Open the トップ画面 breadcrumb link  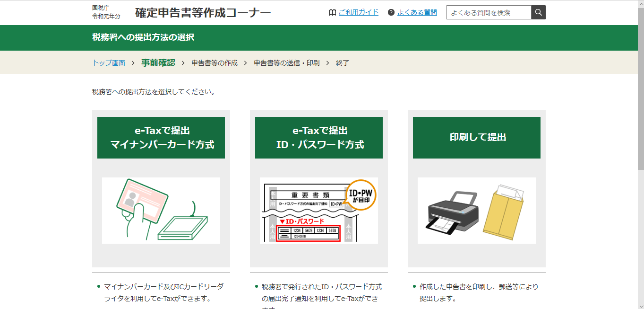coord(108,62)
